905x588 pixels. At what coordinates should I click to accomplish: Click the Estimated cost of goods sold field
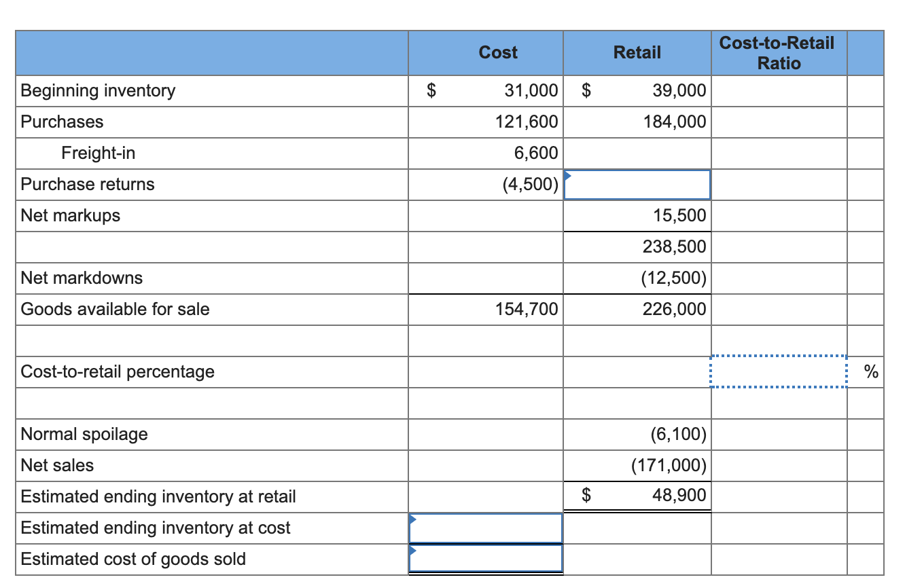click(x=486, y=559)
